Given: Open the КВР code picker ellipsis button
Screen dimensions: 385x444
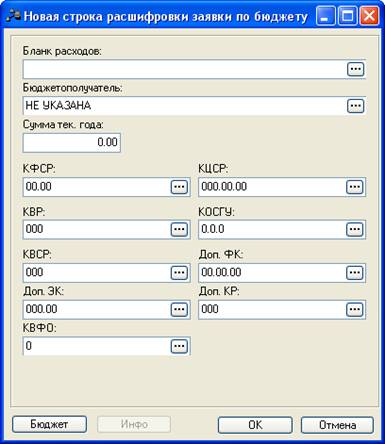Looking at the screenshot, I should [179, 229].
